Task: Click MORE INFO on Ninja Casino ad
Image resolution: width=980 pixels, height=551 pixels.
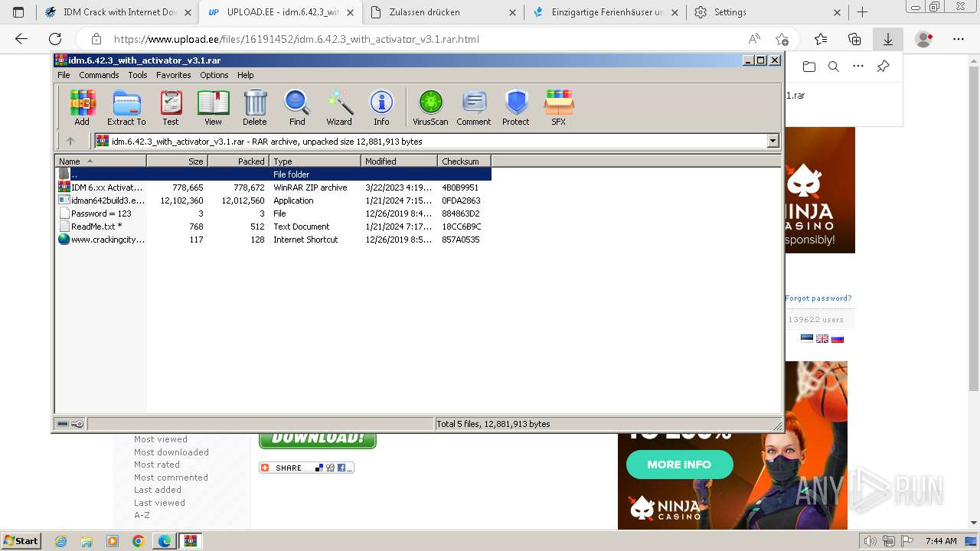Action: (679, 465)
